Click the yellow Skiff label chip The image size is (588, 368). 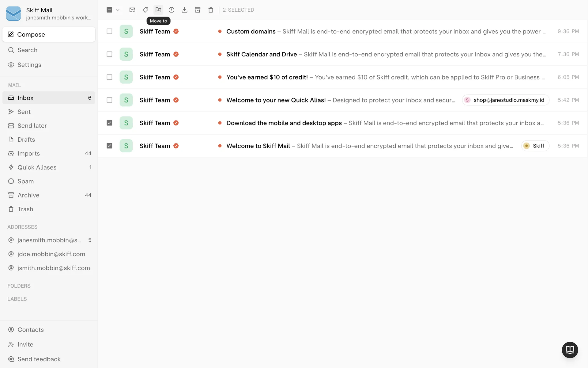535,146
